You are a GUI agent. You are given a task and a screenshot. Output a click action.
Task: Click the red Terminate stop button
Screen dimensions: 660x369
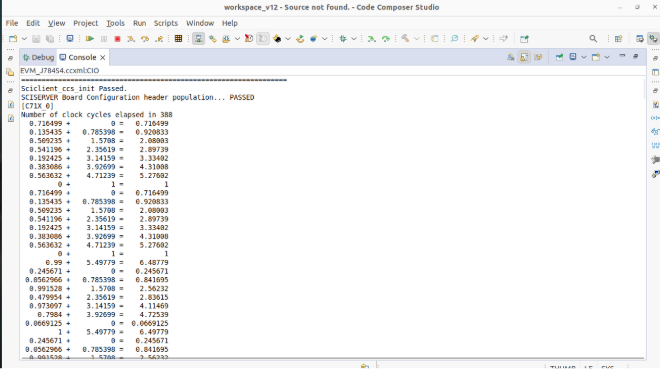117,39
